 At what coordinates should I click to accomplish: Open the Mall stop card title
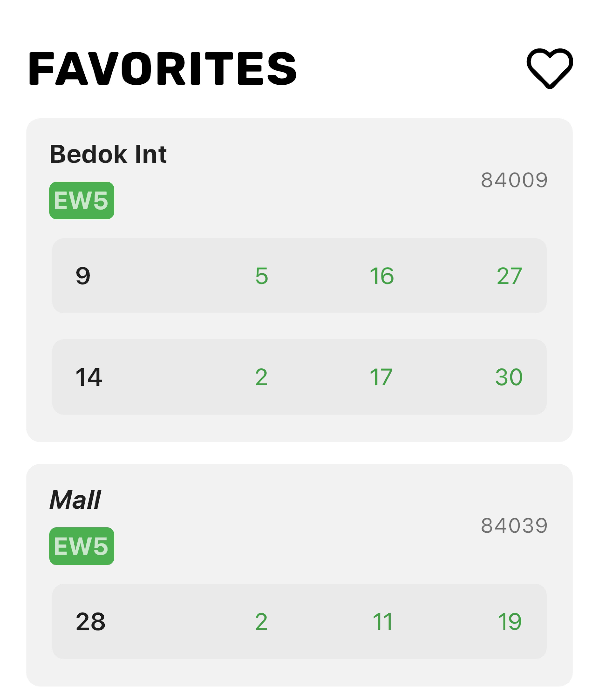(75, 500)
